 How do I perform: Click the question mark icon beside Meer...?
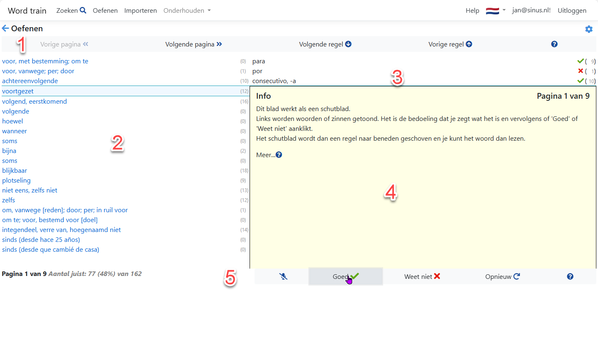[x=279, y=155]
